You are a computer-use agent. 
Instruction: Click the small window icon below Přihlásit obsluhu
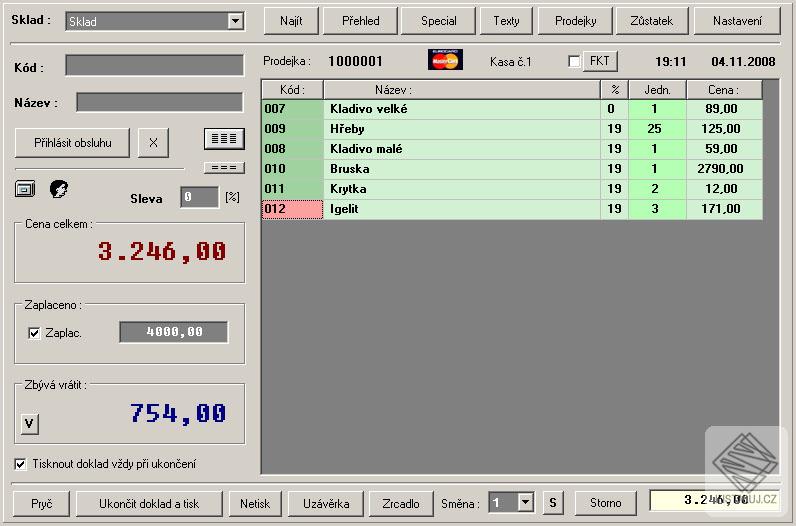coord(25,189)
